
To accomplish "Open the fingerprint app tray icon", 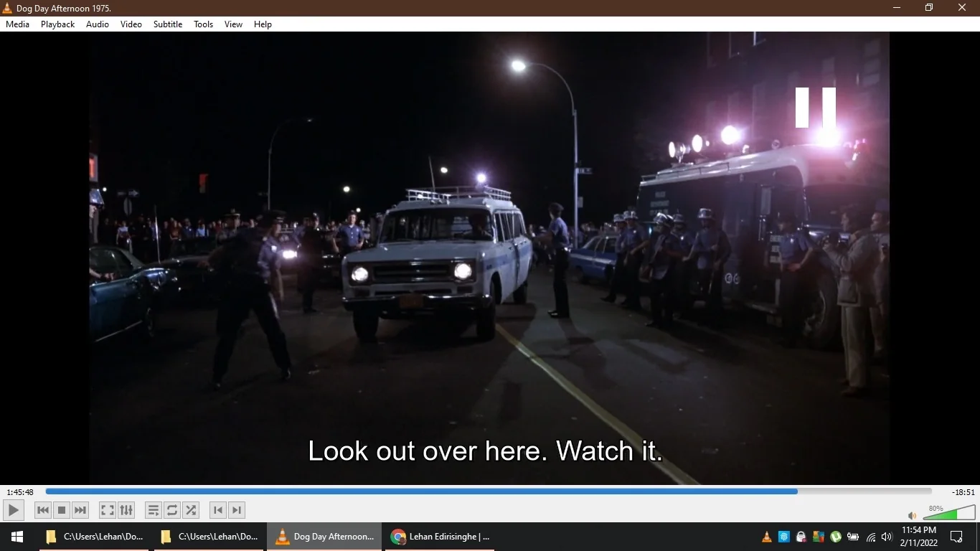I will pos(784,537).
